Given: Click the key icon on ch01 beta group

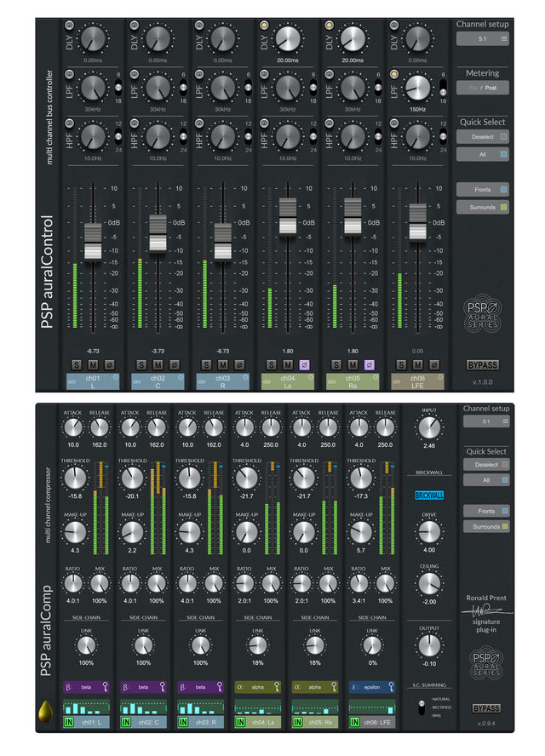Looking at the screenshot, I should point(106,686).
